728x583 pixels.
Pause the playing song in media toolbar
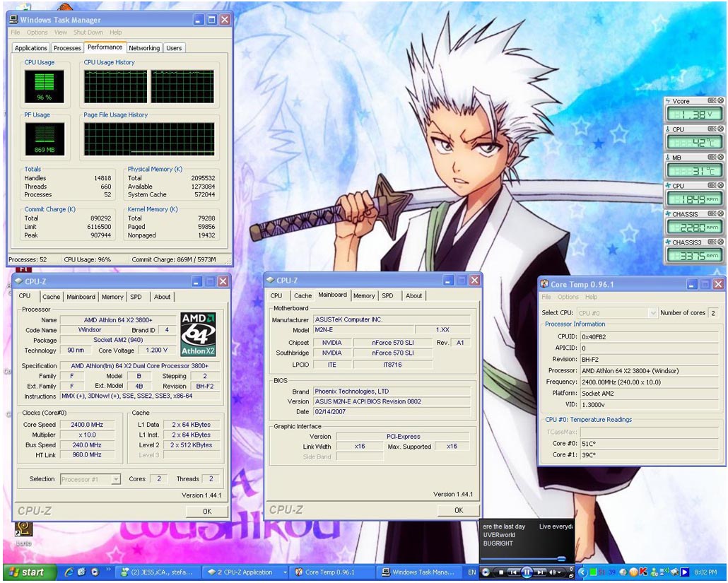click(527, 572)
